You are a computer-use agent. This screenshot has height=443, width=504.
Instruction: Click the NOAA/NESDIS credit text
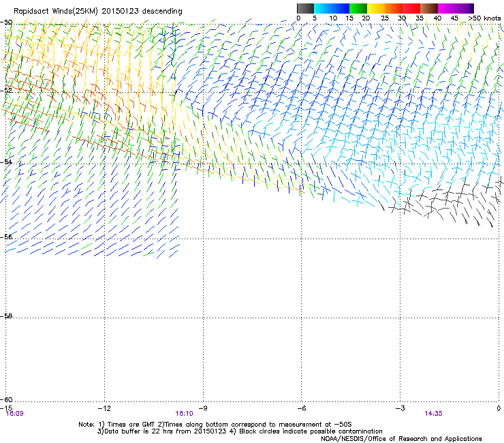401,439
